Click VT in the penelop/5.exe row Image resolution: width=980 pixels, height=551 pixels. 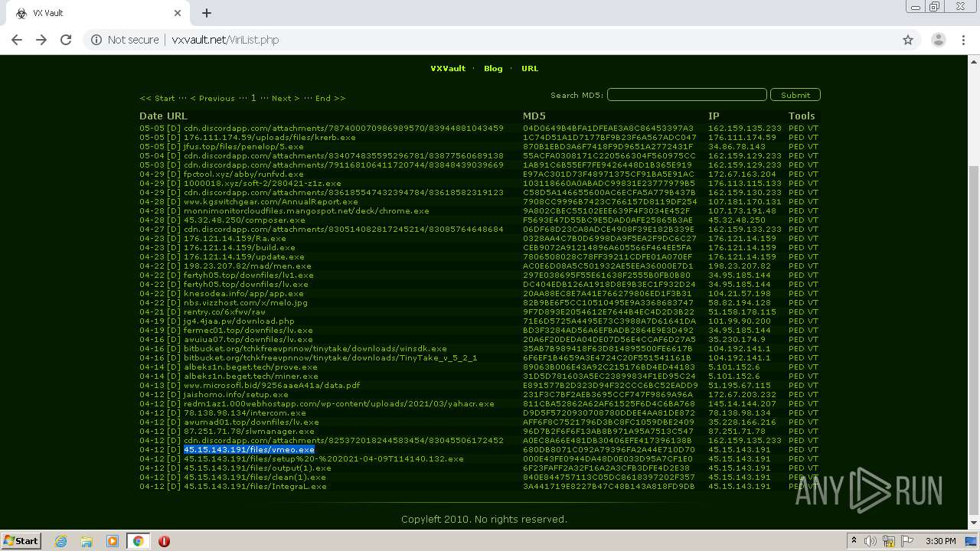click(813, 146)
